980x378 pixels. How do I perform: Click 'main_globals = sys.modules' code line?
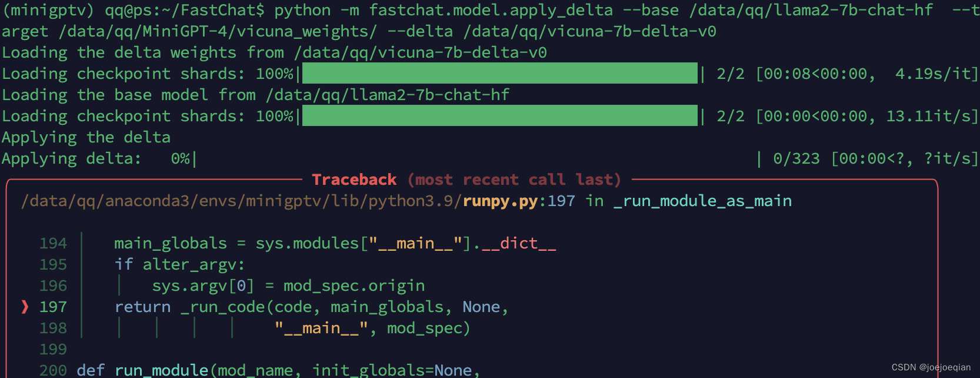point(335,243)
